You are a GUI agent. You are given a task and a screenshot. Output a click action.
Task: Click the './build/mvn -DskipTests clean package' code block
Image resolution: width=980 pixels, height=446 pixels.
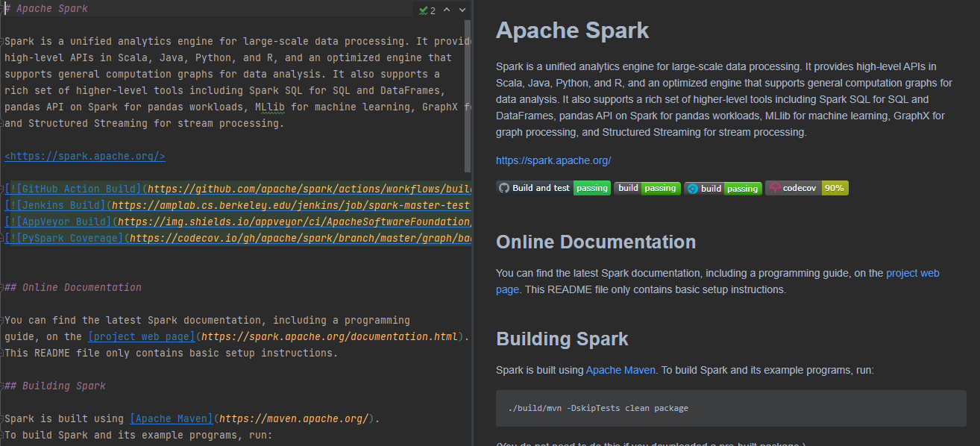tap(731, 408)
